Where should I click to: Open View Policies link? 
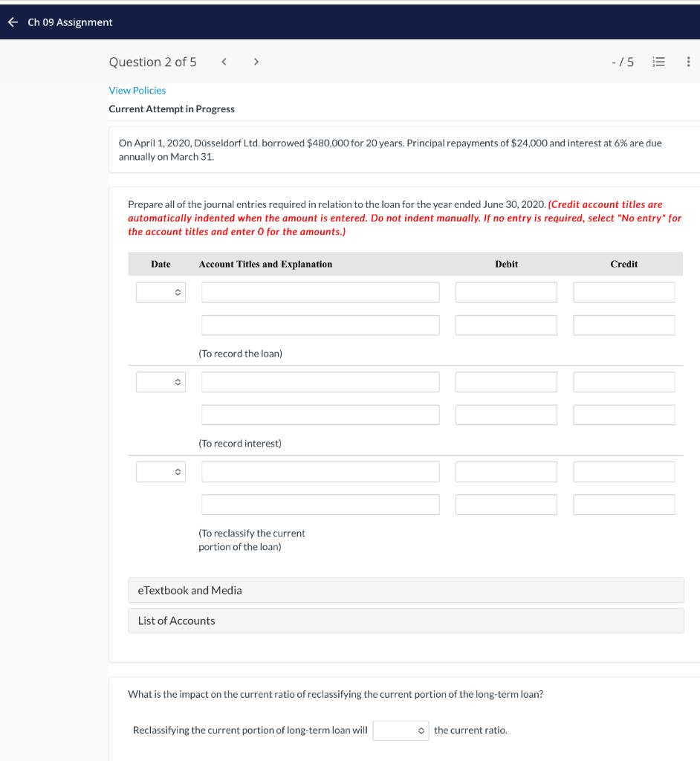click(x=137, y=90)
